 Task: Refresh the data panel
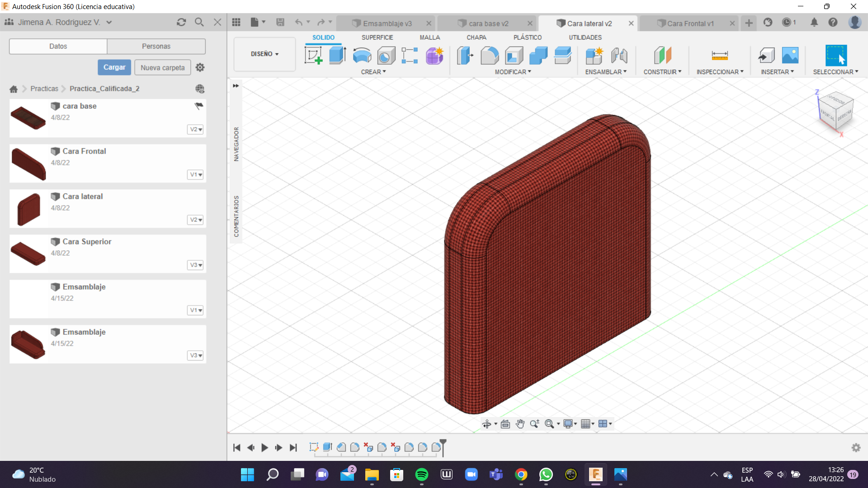(x=181, y=22)
